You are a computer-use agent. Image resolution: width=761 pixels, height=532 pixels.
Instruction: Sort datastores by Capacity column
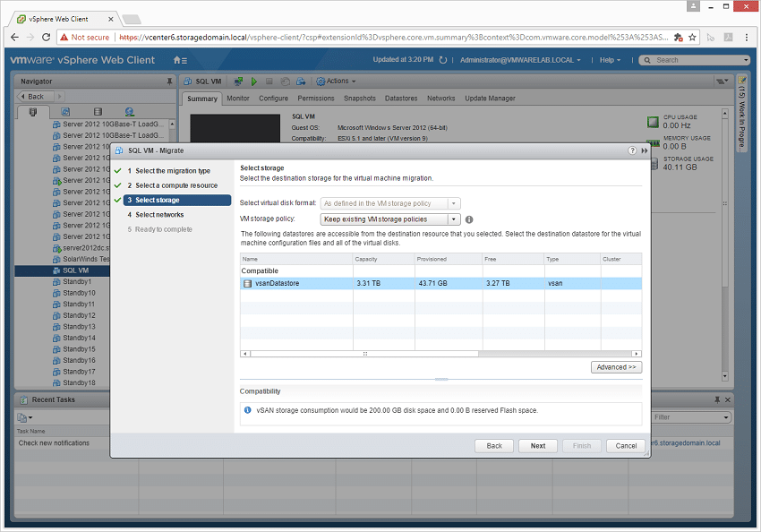pyautogui.click(x=383, y=259)
